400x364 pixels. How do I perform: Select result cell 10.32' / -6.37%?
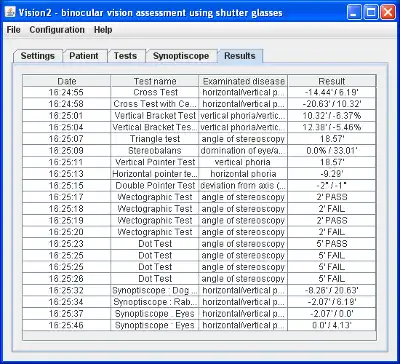click(x=332, y=116)
